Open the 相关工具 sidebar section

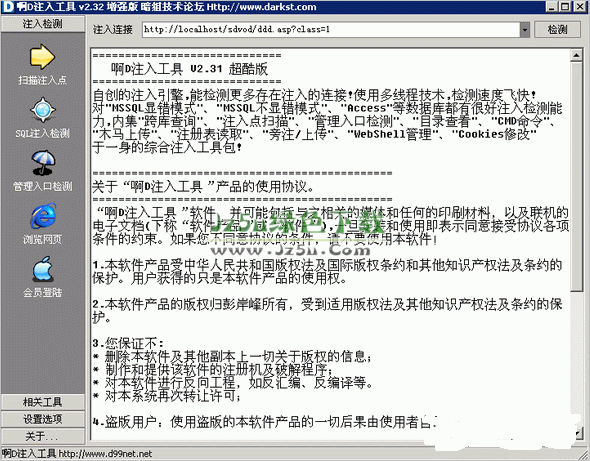point(43,402)
